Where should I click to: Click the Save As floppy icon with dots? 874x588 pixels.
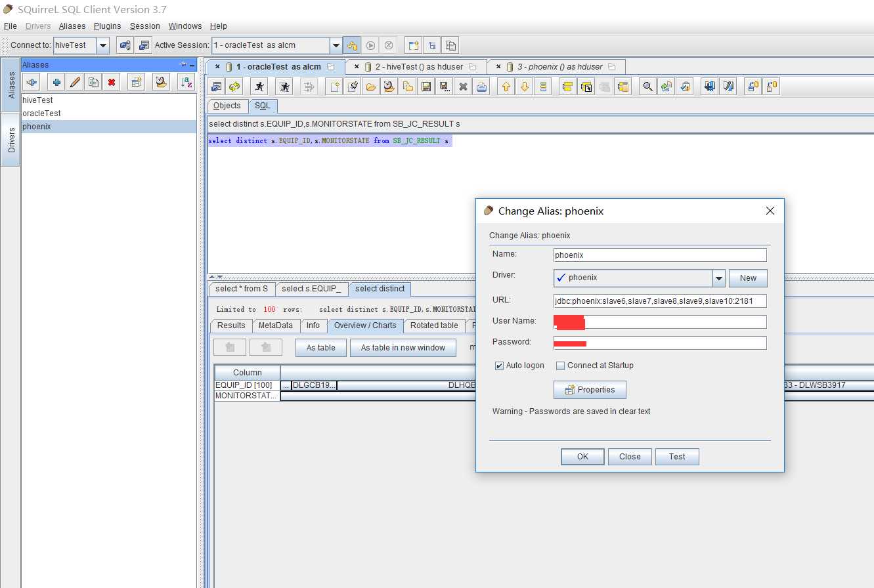point(445,87)
